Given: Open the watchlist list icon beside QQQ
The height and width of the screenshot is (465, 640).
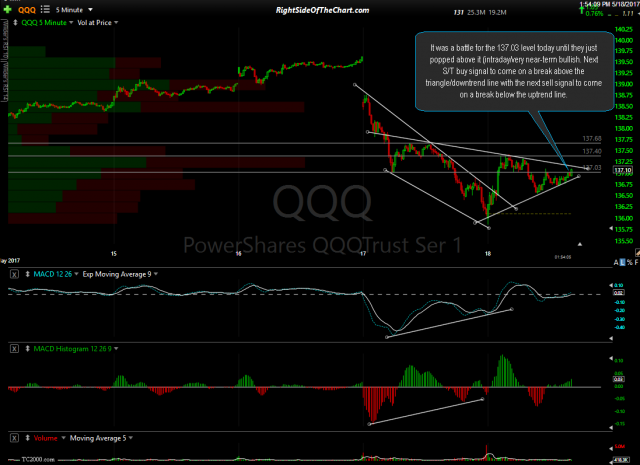Looking at the screenshot, I should coord(45,9).
